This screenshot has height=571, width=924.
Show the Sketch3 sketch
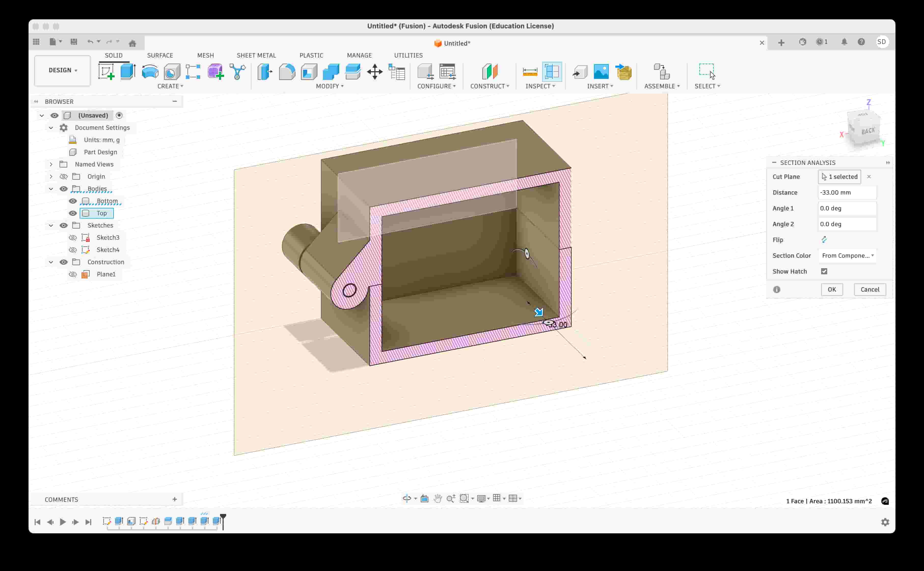click(x=73, y=238)
